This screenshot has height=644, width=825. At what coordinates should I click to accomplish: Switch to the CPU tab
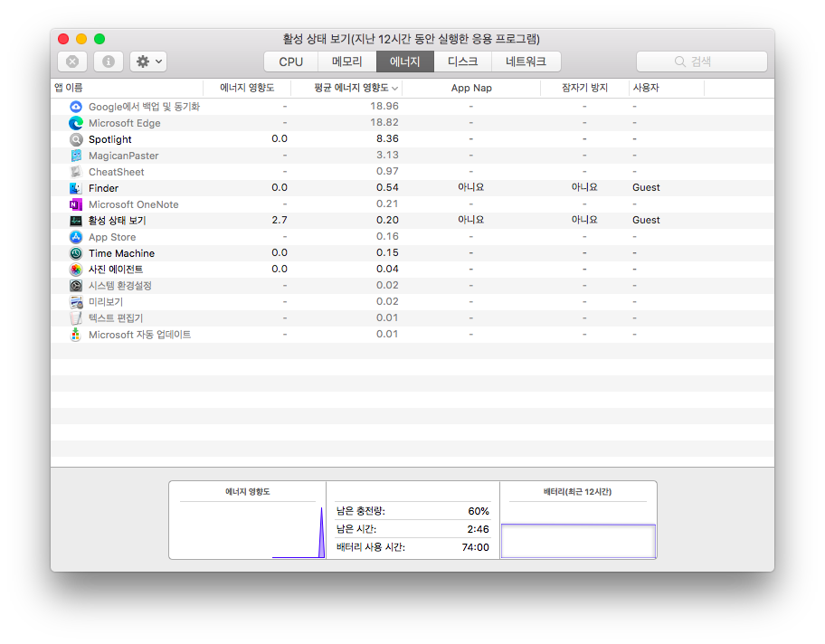pos(289,62)
